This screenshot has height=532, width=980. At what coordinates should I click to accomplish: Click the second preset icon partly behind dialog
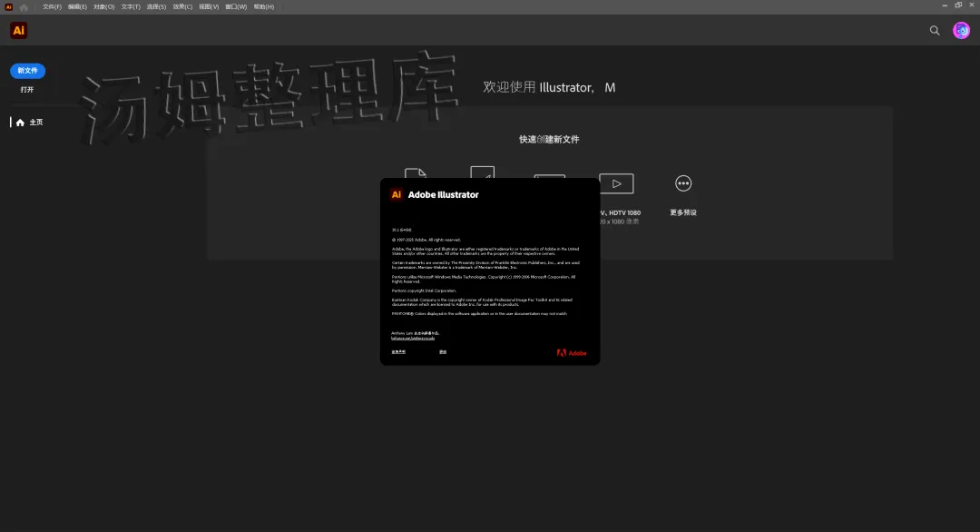(x=482, y=172)
